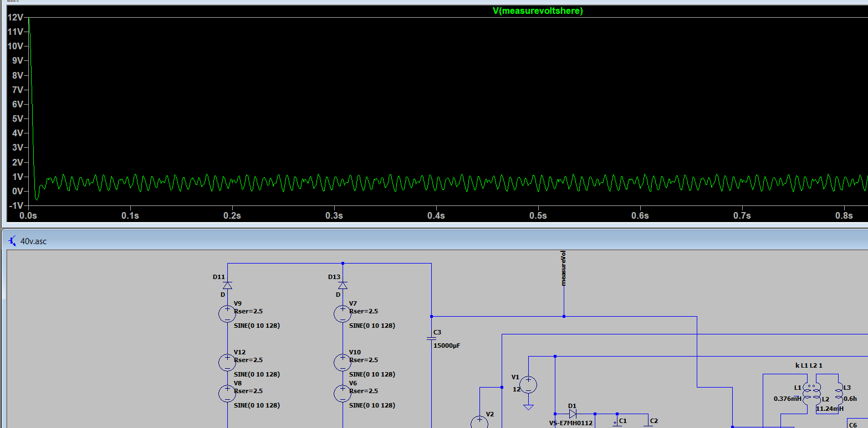The image size is (868, 428).
Task: Select the V12 voltage source symbol
Action: pyautogui.click(x=227, y=363)
